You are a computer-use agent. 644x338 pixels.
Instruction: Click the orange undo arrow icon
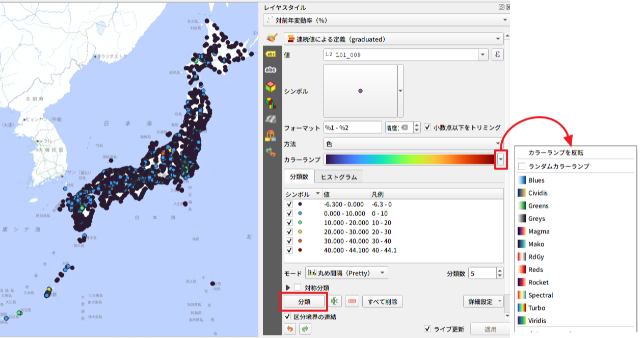coord(289,329)
